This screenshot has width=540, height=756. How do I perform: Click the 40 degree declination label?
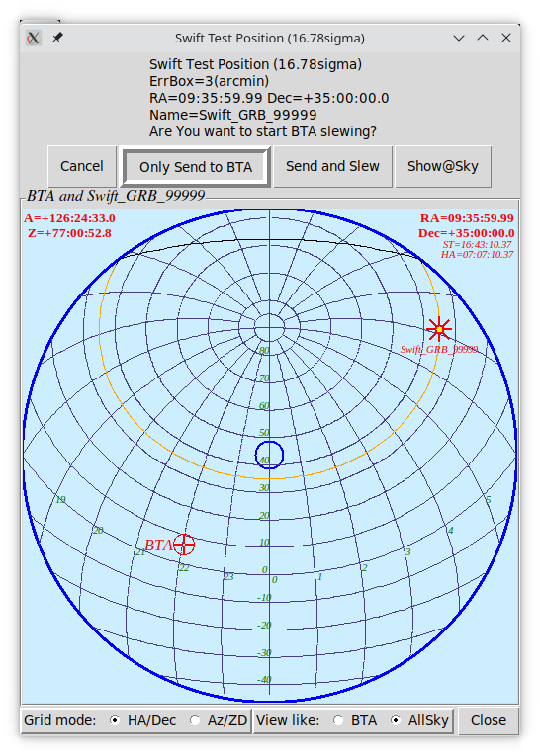pos(264,460)
